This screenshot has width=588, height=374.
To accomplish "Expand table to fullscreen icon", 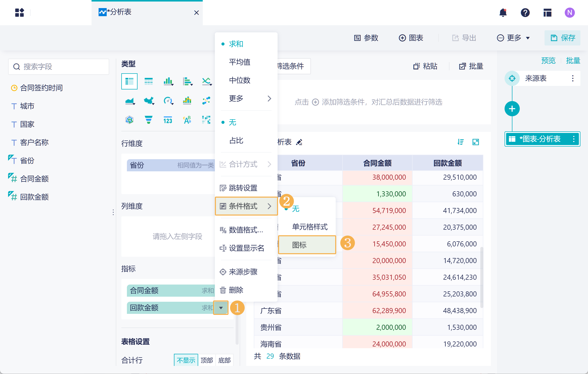I will point(476,142).
